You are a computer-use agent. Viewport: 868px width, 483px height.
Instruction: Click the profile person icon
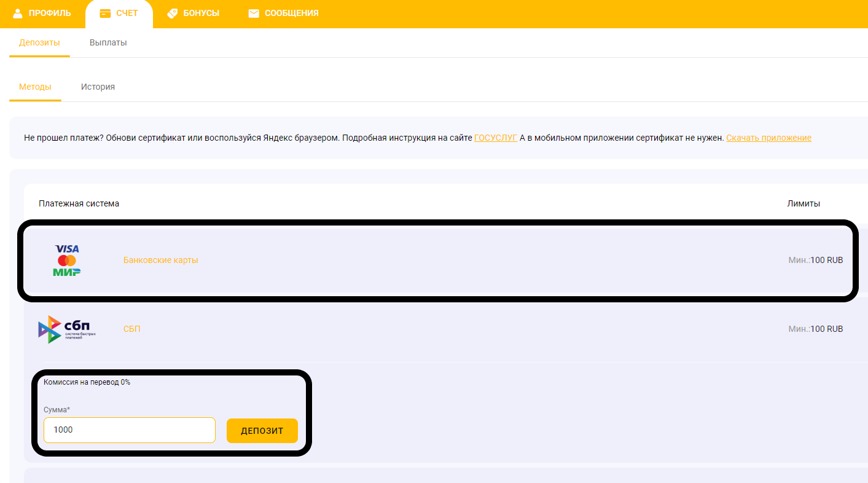click(x=17, y=13)
